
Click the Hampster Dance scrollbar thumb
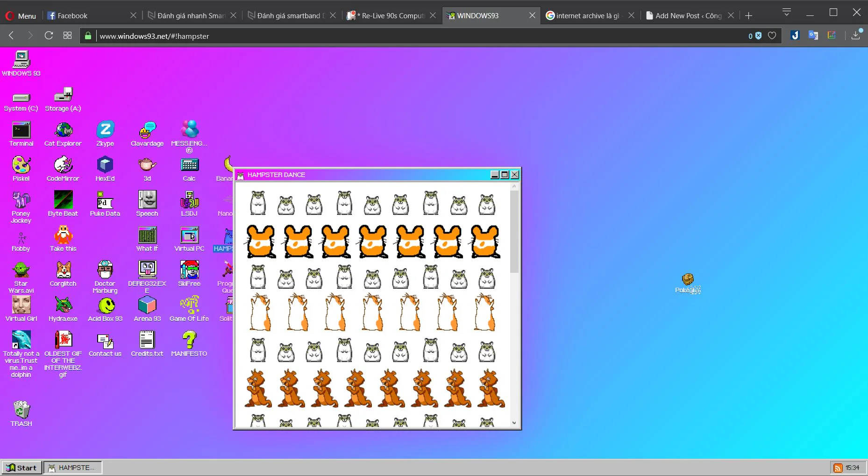tap(514, 232)
